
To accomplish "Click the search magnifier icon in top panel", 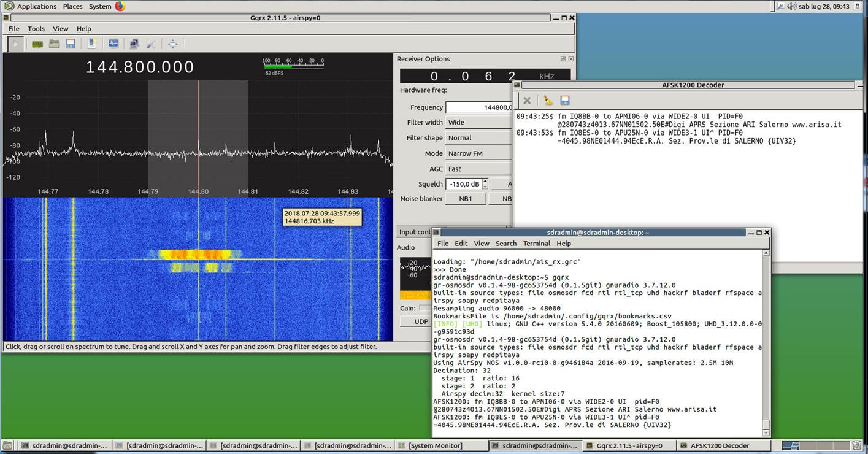I will click(780, 6).
